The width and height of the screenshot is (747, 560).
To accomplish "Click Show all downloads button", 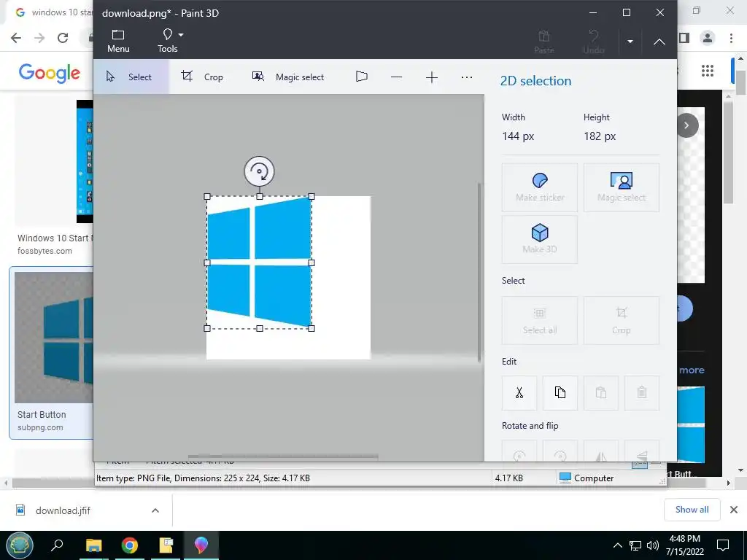I will pyautogui.click(x=692, y=510).
